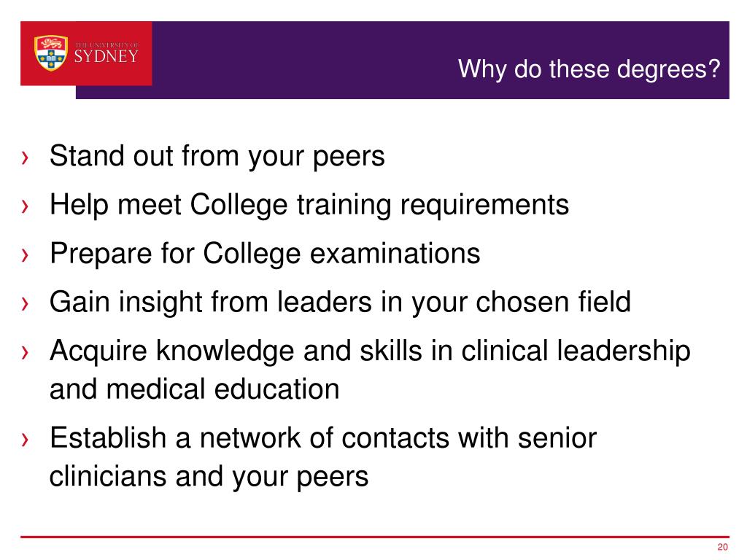The image size is (747, 560).
Task: Click the 'Acquire knowledge and skills in clinical leadership' line
Action: pos(370,351)
